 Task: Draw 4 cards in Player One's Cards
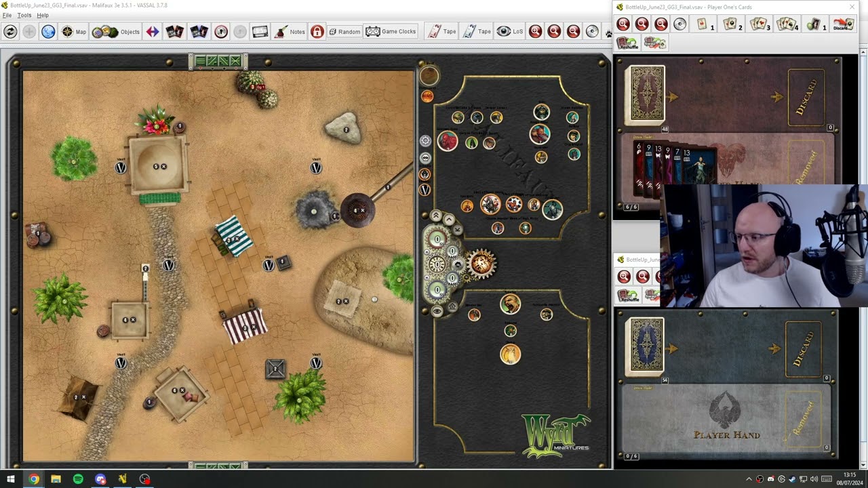(x=787, y=24)
